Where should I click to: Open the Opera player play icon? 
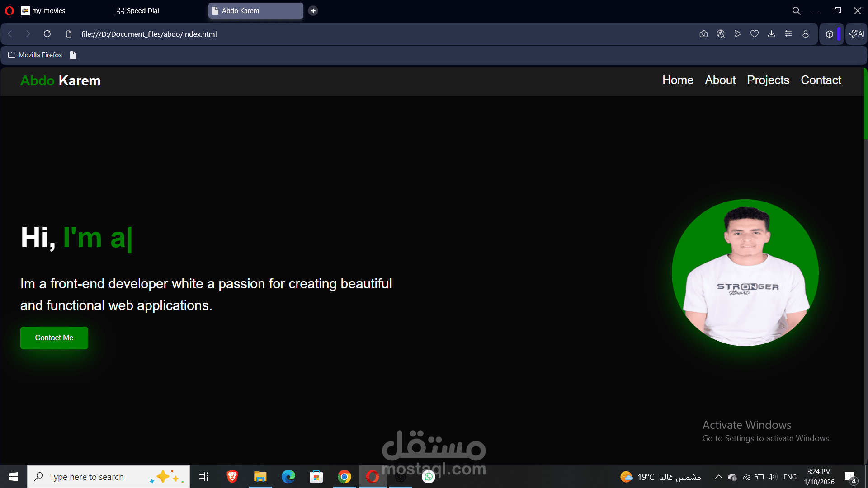pos(738,34)
